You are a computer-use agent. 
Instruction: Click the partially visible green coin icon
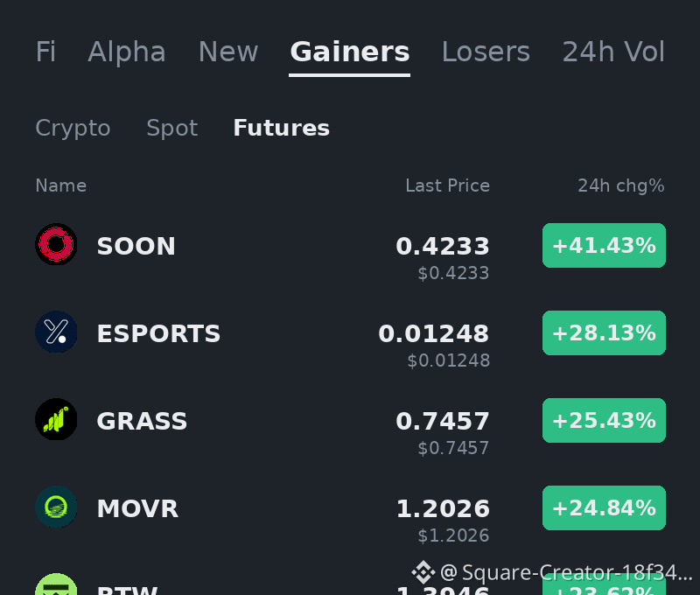point(56,584)
